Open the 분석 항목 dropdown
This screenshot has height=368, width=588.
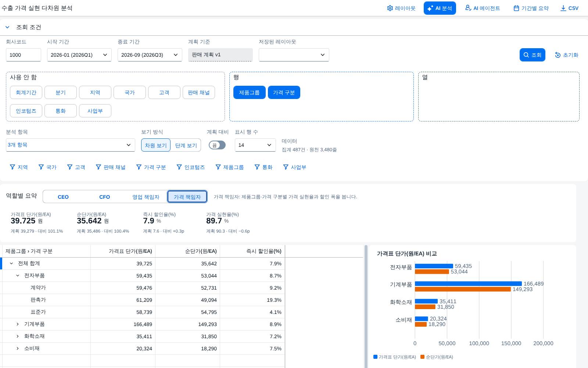[x=71, y=145]
